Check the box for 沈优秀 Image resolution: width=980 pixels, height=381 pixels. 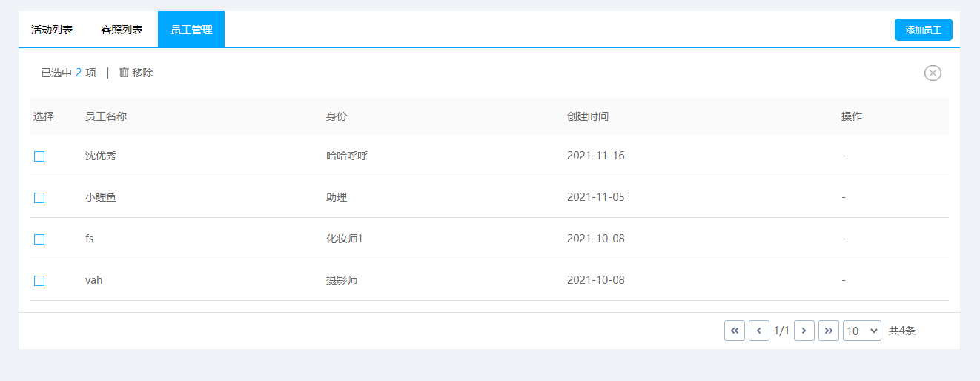[x=39, y=156]
